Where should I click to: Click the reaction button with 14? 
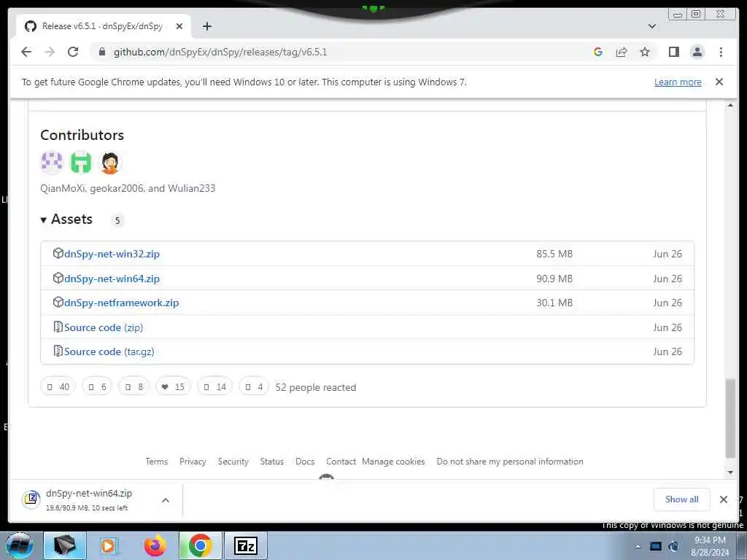[x=215, y=386]
